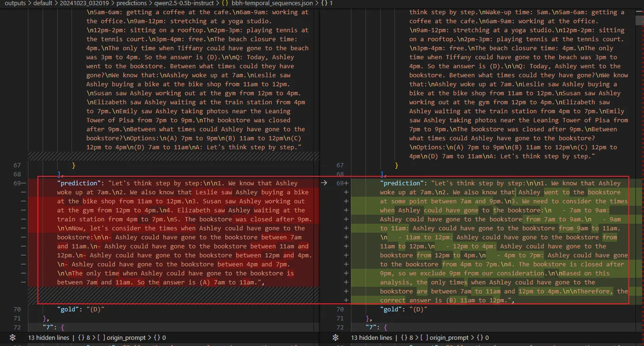Click the "7" key in the right pane
Viewport: 644px width, 346px height.
pyautogui.click(x=371, y=327)
